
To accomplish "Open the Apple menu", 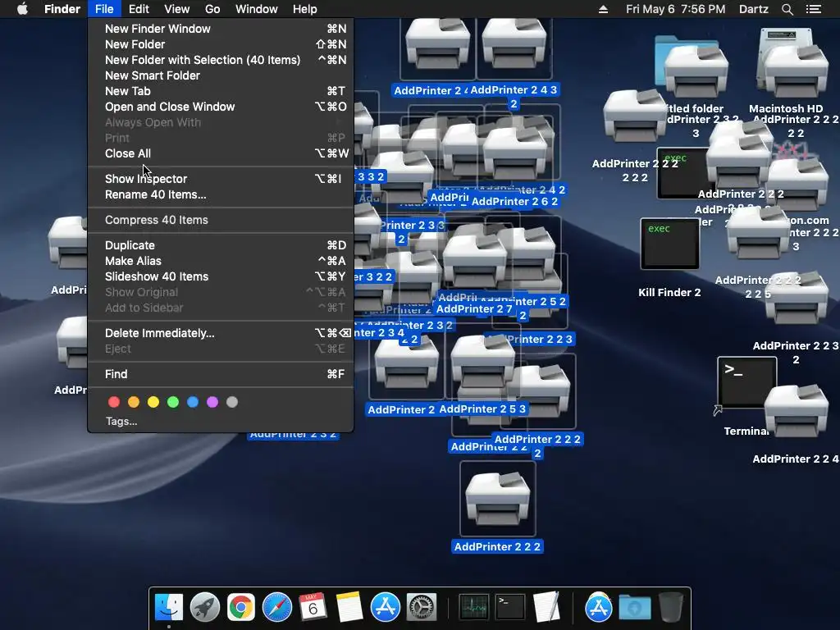I will 22,9.
